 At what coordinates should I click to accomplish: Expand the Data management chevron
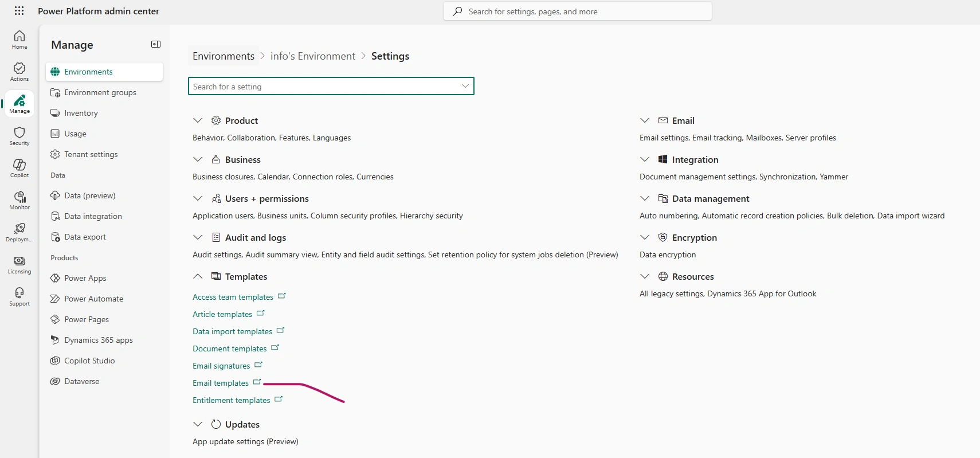[x=645, y=198]
